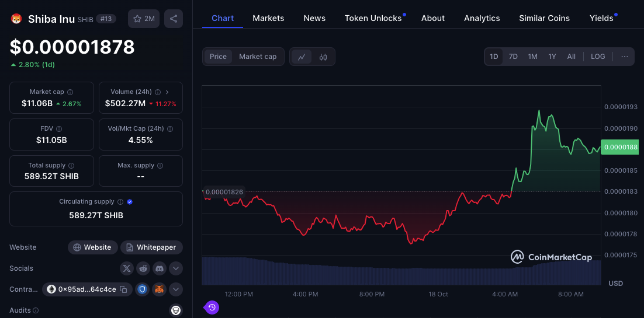Set chart range to 7D
The image size is (644, 318).
point(513,57)
